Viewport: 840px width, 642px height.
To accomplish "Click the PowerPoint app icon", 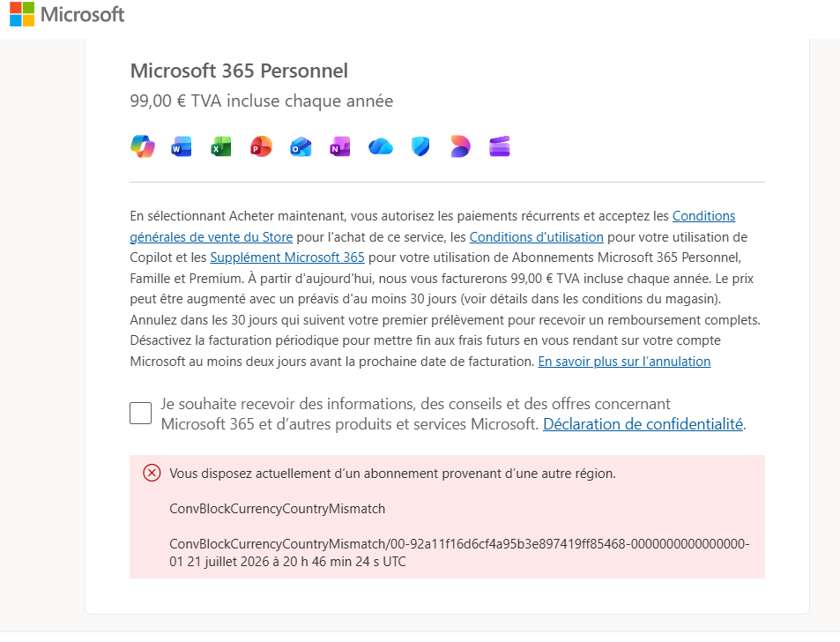I will [261, 146].
